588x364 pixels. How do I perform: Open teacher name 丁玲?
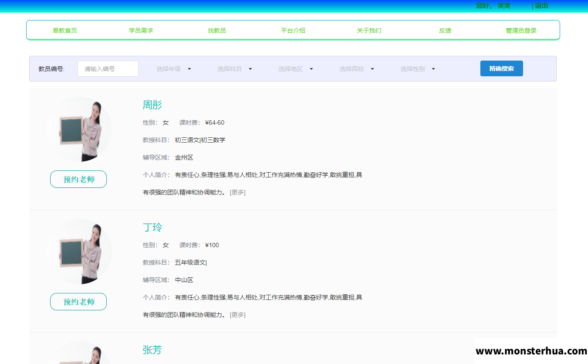[153, 228]
